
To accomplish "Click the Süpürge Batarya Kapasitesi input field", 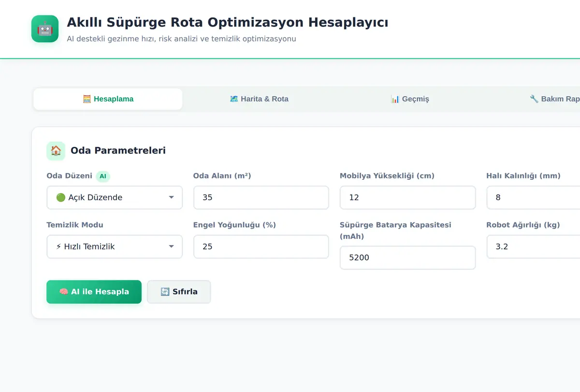I will 407,258.
